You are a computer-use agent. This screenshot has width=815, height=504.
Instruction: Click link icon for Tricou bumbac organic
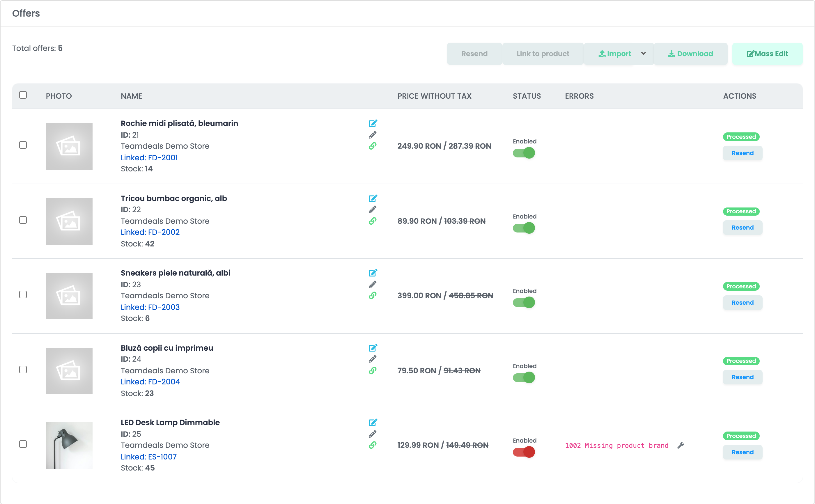[373, 221]
